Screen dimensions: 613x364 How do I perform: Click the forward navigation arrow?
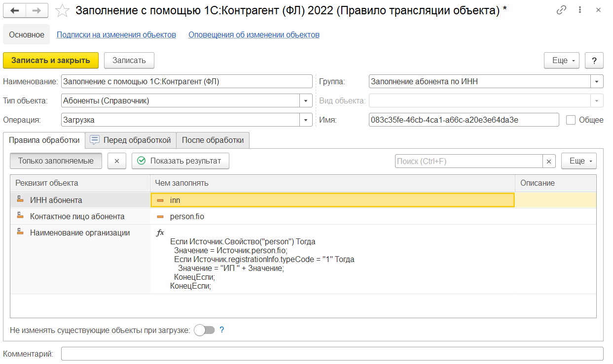click(x=36, y=10)
